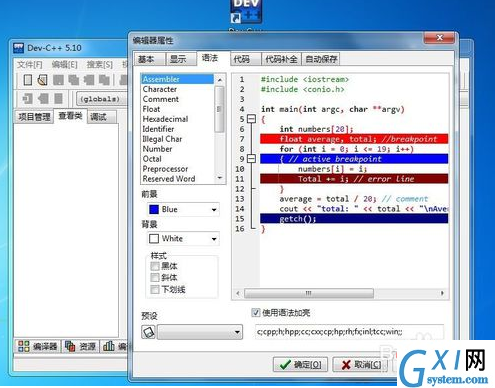Switch to the 代码 tab
The height and width of the screenshot is (388, 495).
245,59
